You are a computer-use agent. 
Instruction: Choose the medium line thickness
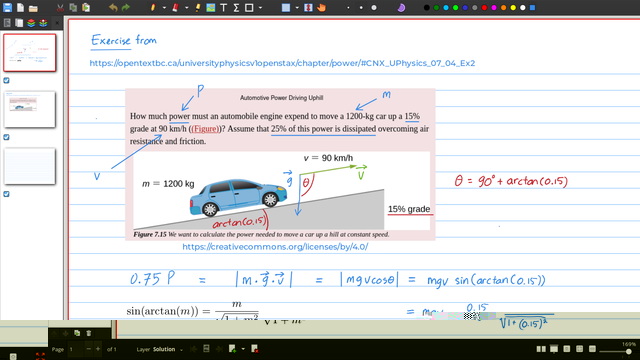[x=361, y=8]
